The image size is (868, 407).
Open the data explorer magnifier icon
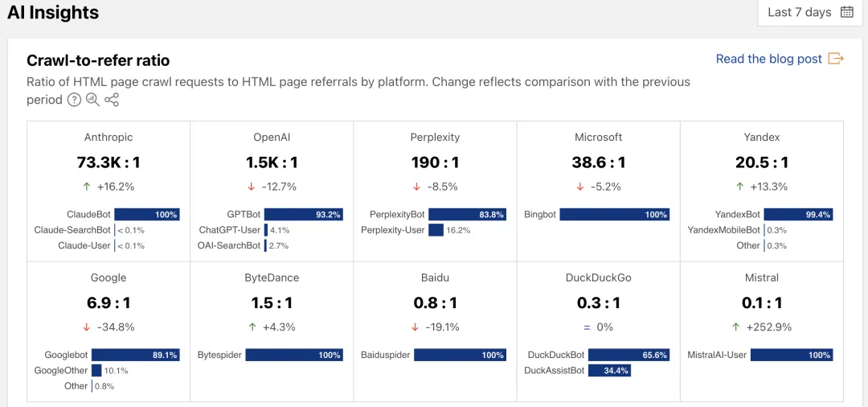pos(92,100)
